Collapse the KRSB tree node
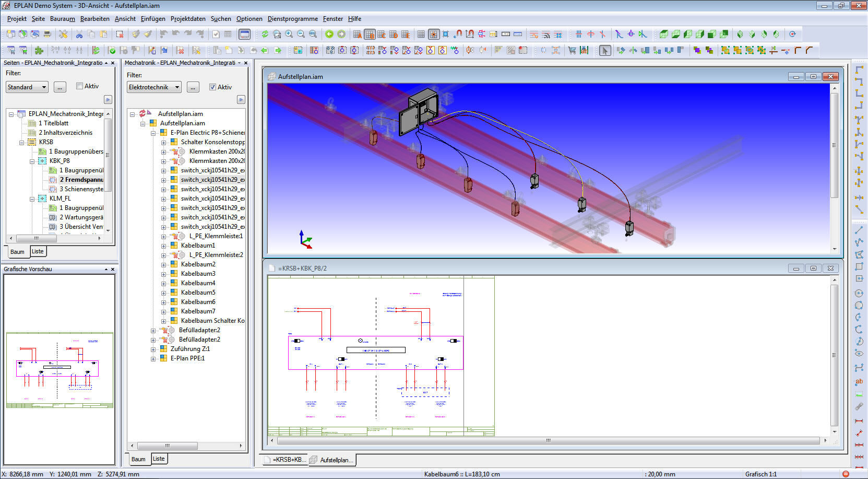The height and width of the screenshot is (479, 868). (21, 142)
